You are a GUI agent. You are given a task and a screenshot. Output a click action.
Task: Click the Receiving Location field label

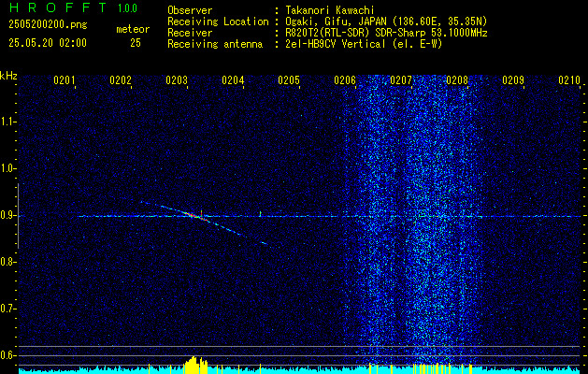pos(218,22)
